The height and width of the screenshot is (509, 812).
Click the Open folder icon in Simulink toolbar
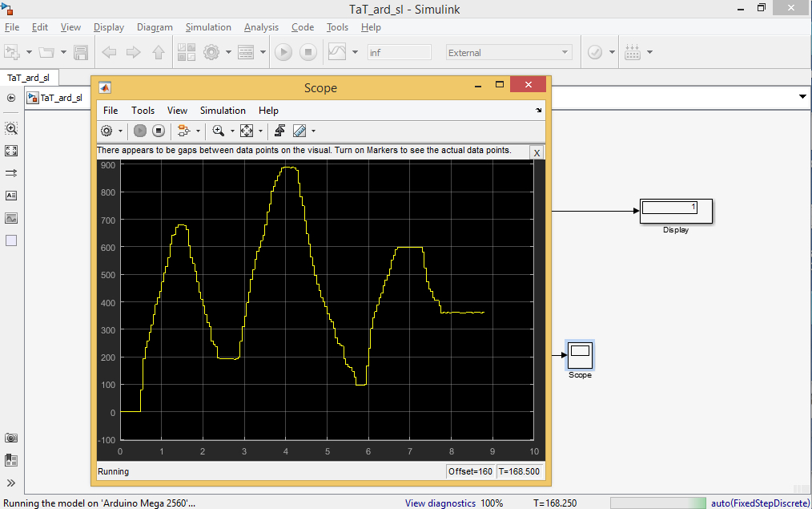(x=46, y=52)
